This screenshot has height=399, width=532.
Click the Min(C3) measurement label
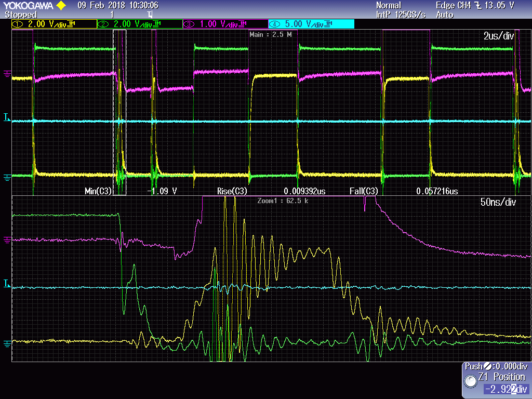point(98,191)
